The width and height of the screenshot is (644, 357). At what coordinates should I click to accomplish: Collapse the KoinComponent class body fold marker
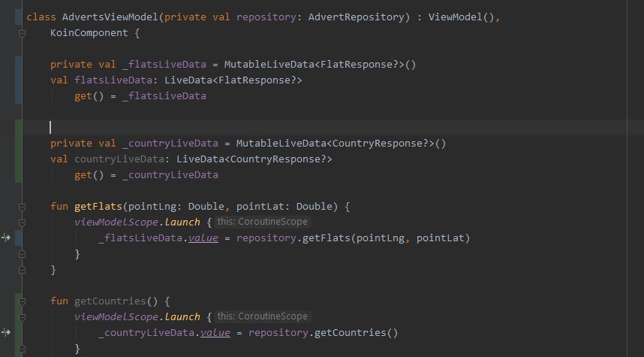click(23, 33)
